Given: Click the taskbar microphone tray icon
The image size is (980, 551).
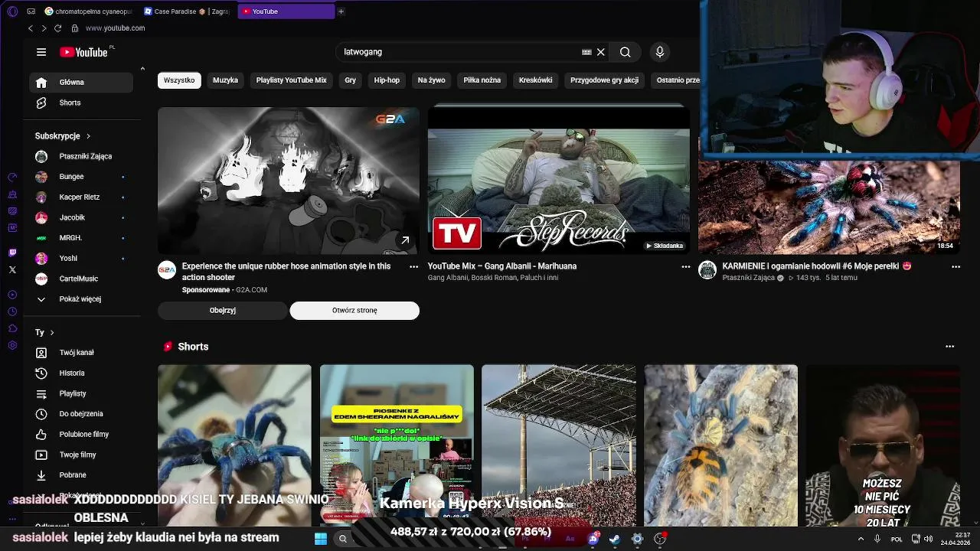Looking at the screenshot, I should pyautogui.click(x=877, y=539).
